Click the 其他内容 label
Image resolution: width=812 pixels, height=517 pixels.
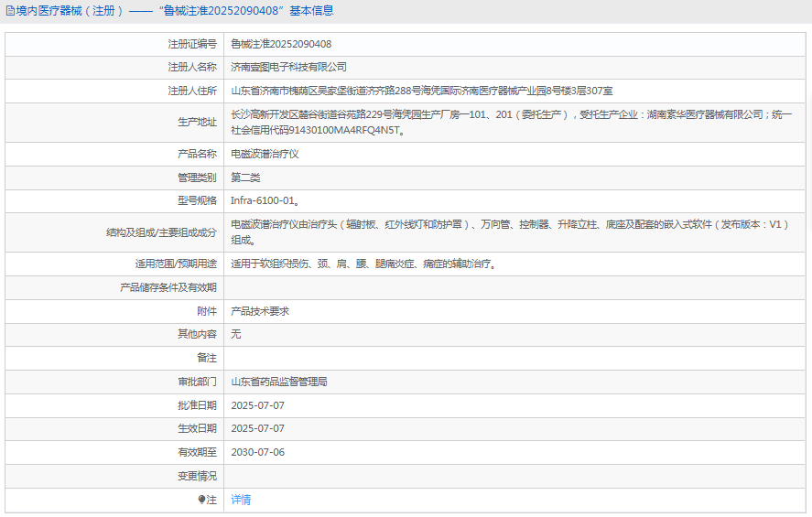pyautogui.click(x=197, y=334)
